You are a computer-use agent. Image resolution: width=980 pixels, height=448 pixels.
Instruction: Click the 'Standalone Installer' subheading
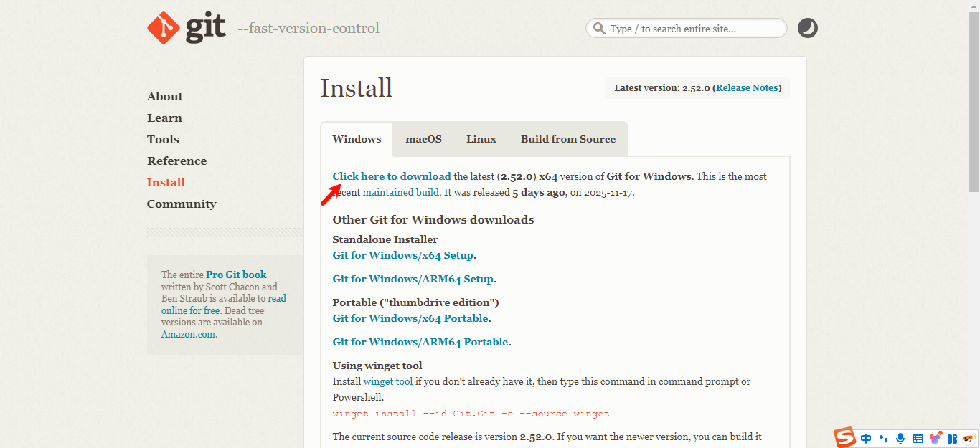pyautogui.click(x=385, y=239)
